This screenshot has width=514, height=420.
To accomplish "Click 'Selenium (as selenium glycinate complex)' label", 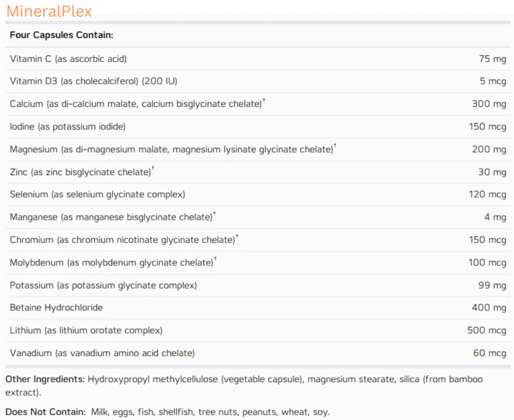I will point(97,194).
